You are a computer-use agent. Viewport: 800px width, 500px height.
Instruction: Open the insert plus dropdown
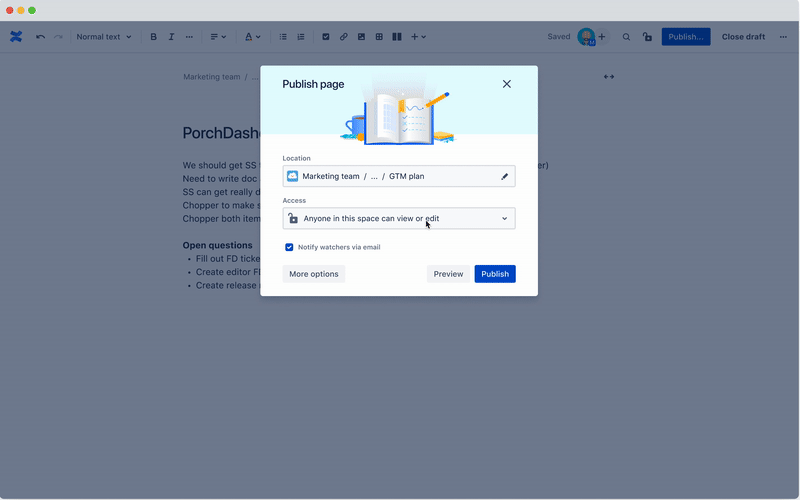(x=418, y=37)
